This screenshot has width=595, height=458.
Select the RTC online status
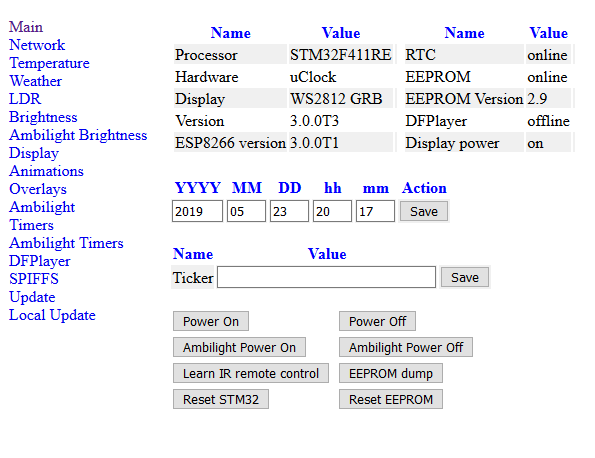pyautogui.click(x=547, y=55)
